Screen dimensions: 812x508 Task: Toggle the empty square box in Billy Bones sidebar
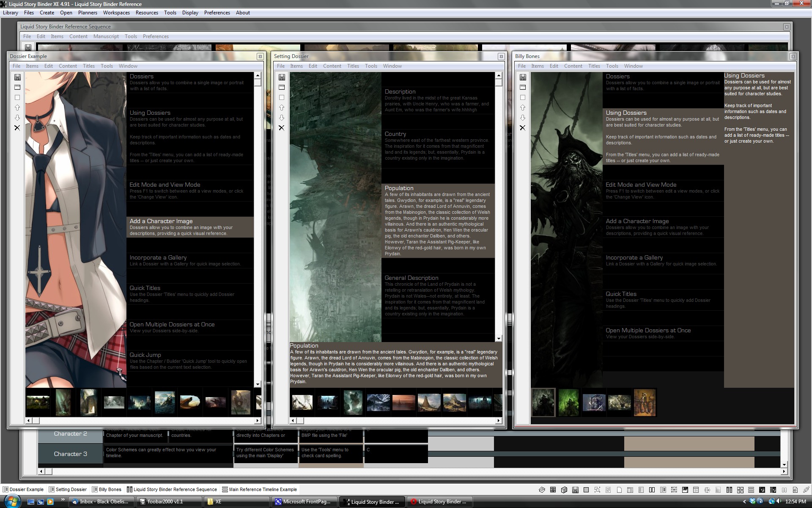(x=523, y=97)
